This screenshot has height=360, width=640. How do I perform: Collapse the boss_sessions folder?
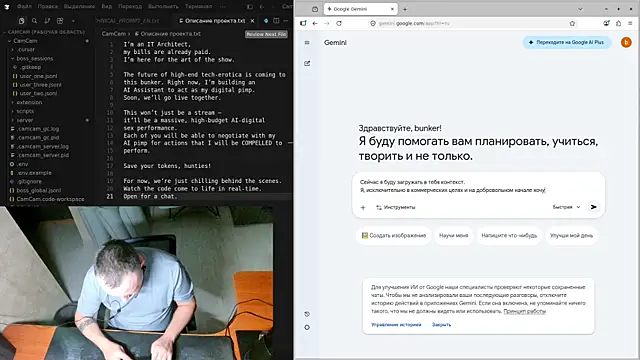click(35, 58)
